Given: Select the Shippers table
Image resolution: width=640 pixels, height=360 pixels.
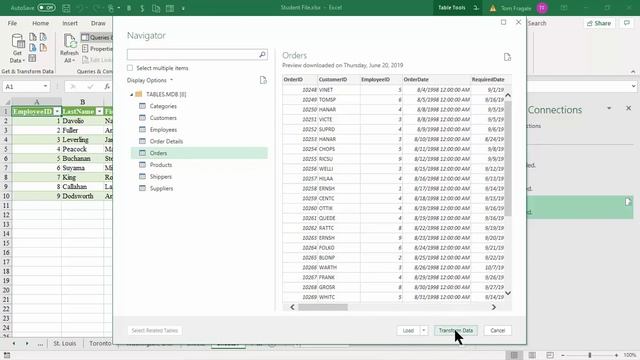Looking at the screenshot, I should pyautogui.click(x=160, y=177).
